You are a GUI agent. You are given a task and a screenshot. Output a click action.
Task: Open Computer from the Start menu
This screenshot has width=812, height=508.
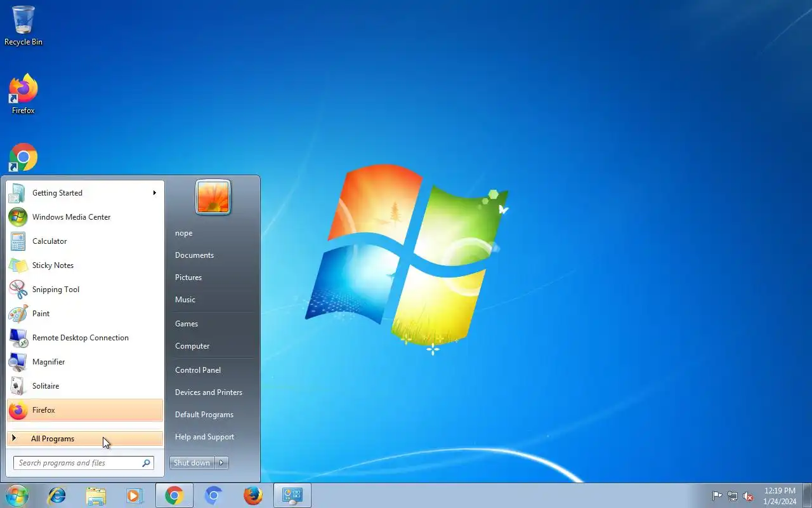click(192, 346)
